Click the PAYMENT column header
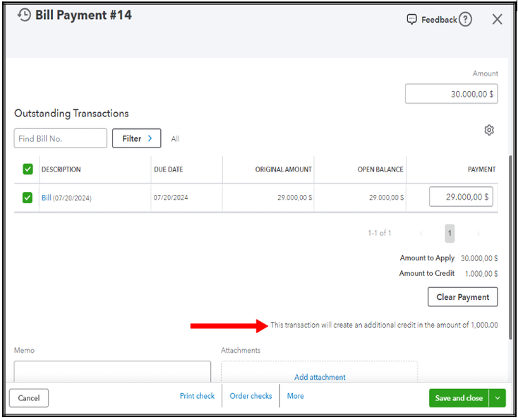This screenshot has width=518, height=420. 482,169
